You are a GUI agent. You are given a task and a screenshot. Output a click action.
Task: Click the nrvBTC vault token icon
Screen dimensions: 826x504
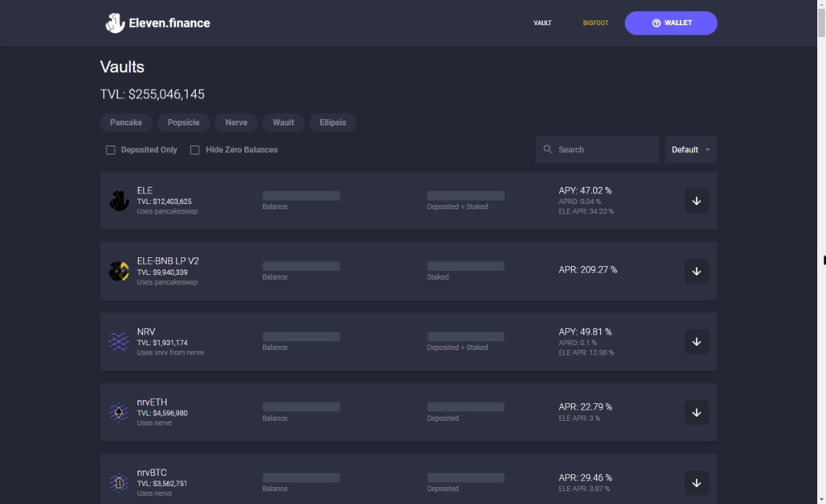[119, 483]
